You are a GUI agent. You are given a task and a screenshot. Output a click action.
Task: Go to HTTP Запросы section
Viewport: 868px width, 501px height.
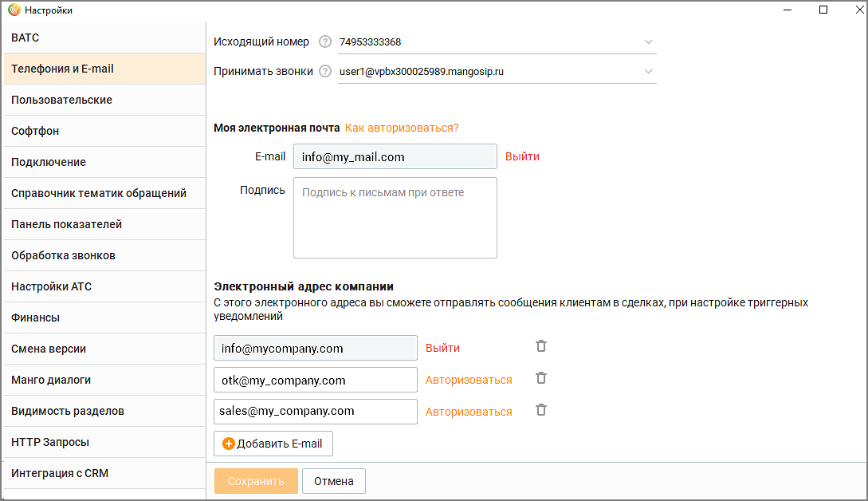point(104,442)
